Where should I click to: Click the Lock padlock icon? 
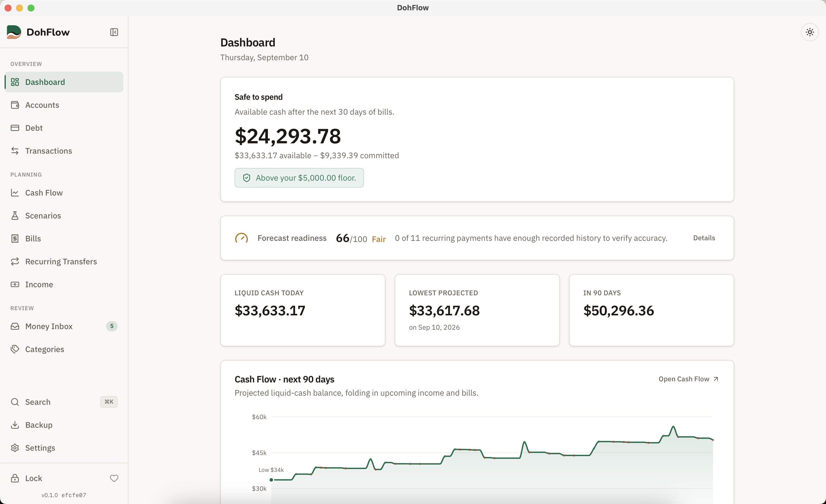tap(15, 478)
